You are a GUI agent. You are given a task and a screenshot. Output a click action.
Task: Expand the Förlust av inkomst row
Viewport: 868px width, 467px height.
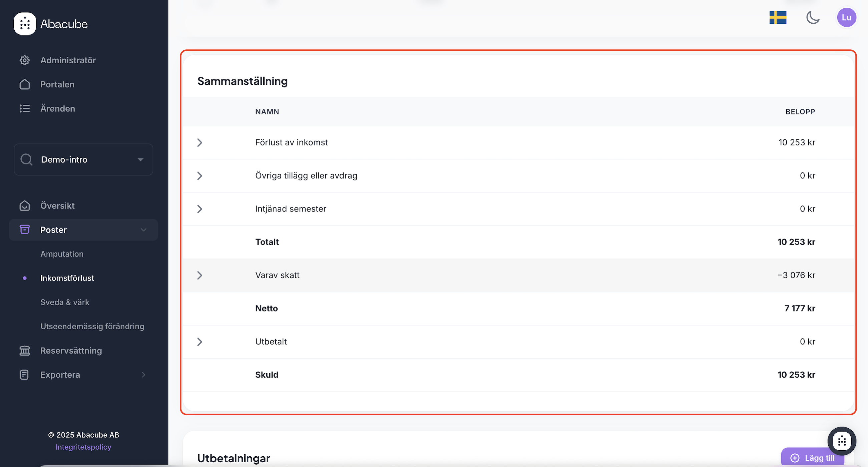pyautogui.click(x=199, y=142)
